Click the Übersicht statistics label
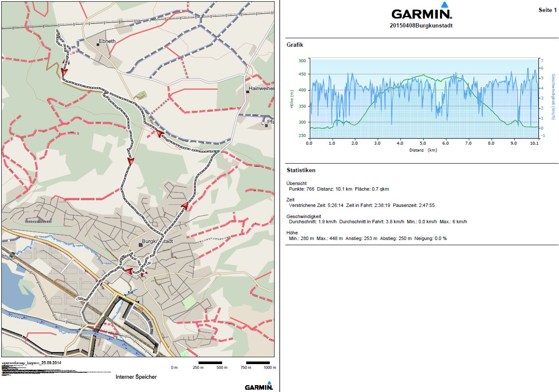Image resolution: width=559 pixels, height=392 pixels. pos(296,183)
